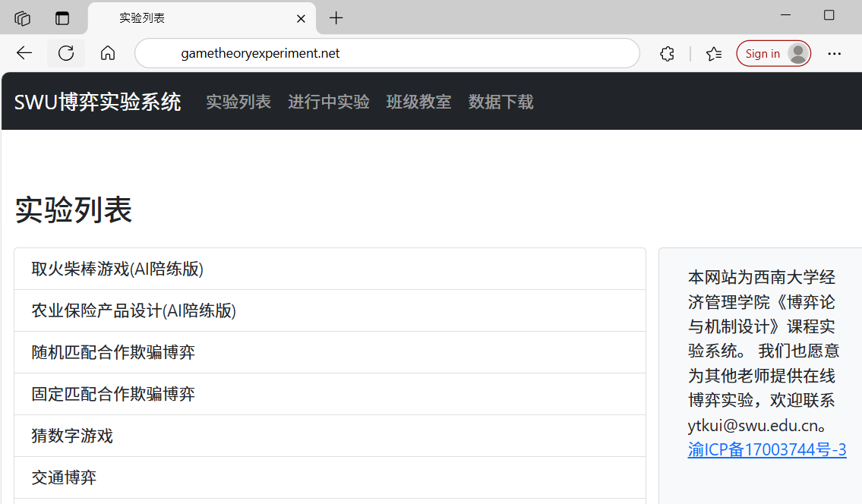Viewport: 862px width, 504px height.
Task: Click Sign in profile button
Action: click(773, 54)
